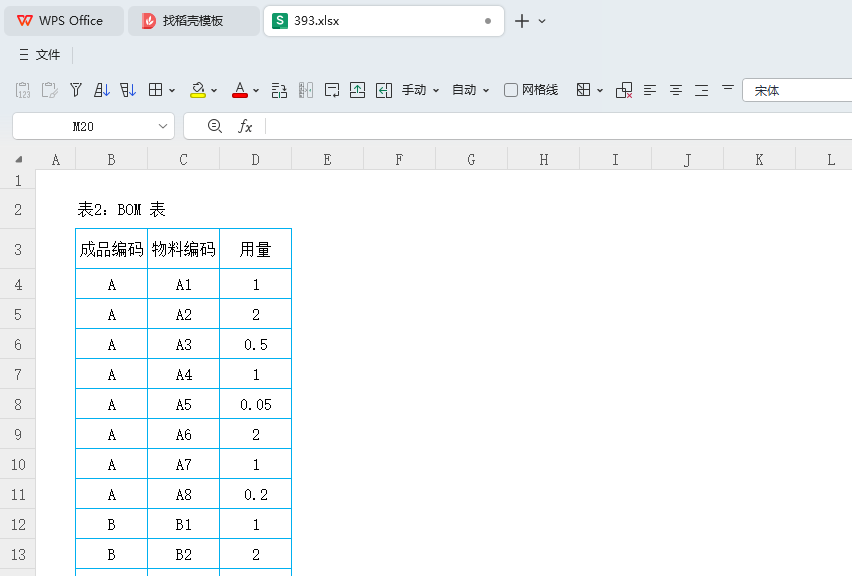Select cell containing B1
Screen dimensions: 852x576
tap(184, 524)
